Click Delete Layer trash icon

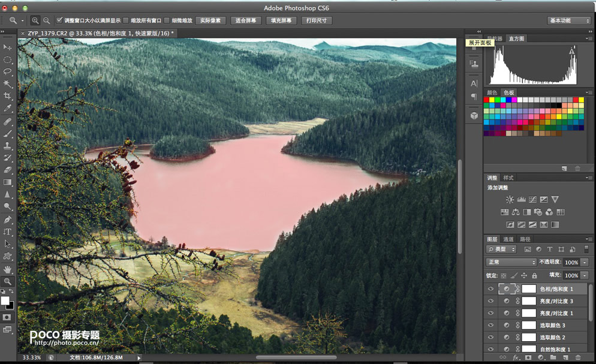pyautogui.click(x=578, y=357)
